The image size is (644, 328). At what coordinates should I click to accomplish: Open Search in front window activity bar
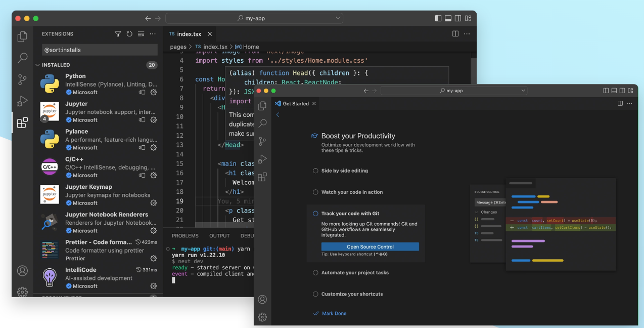pos(262,124)
